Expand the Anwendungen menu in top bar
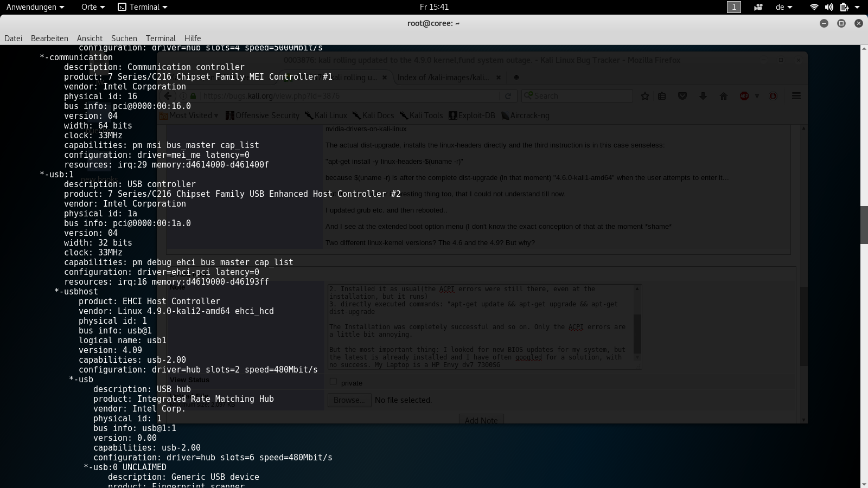Image resolution: width=868 pixels, height=488 pixels. point(35,7)
